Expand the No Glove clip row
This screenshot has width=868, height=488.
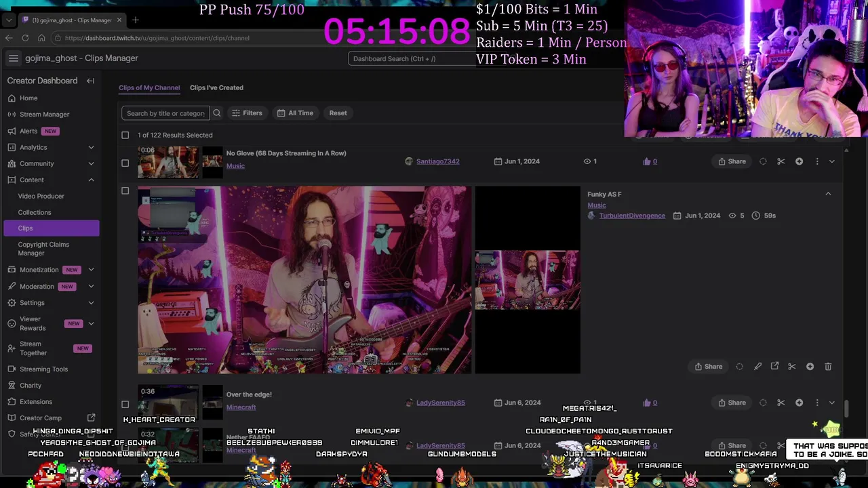pyautogui.click(x=832, y=161)
